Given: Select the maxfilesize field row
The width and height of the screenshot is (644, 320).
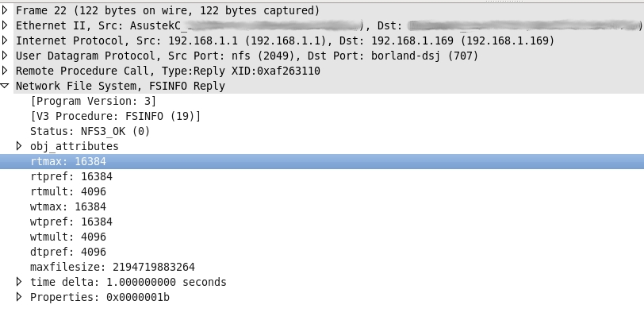Looking at the screenshot, I should tap(112, 267).
